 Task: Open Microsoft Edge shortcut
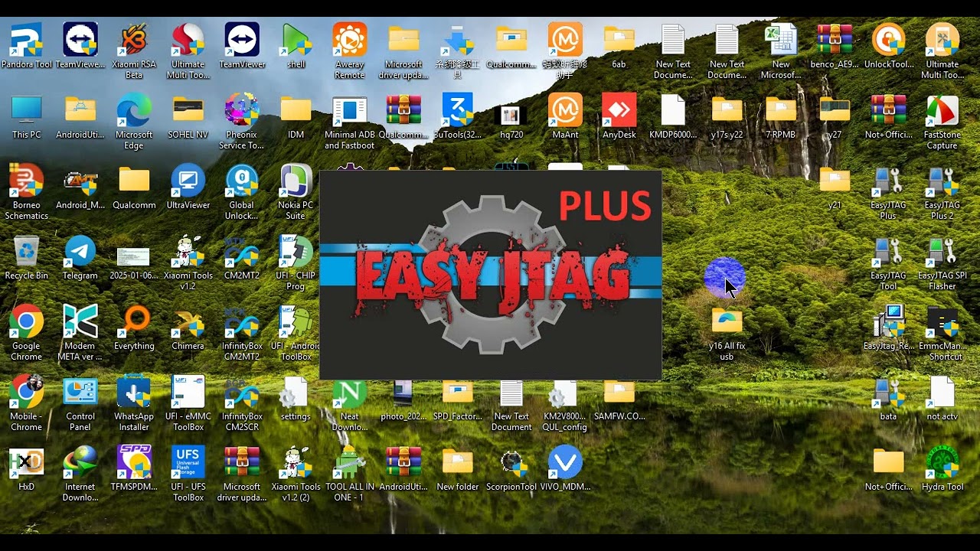(134, 122)
